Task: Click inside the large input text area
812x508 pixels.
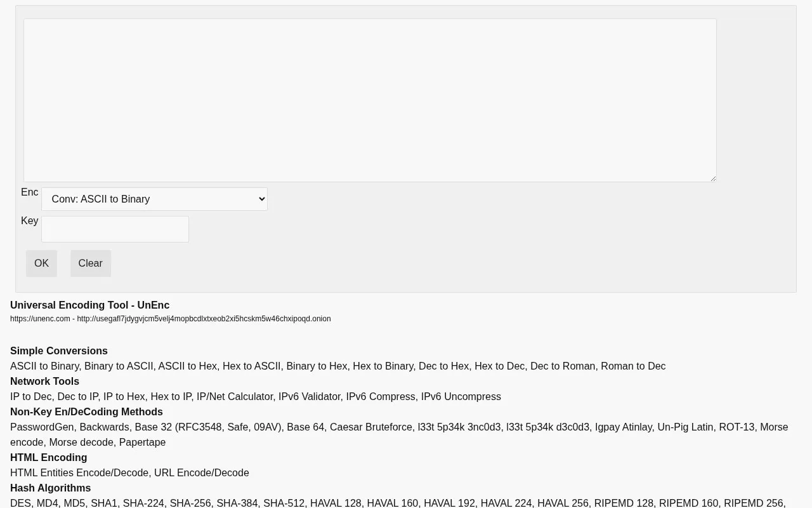Action: click(x=370, y=100)
